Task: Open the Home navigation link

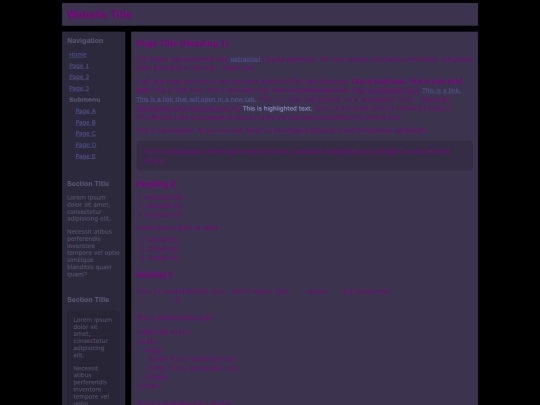Action: [77, 54]
